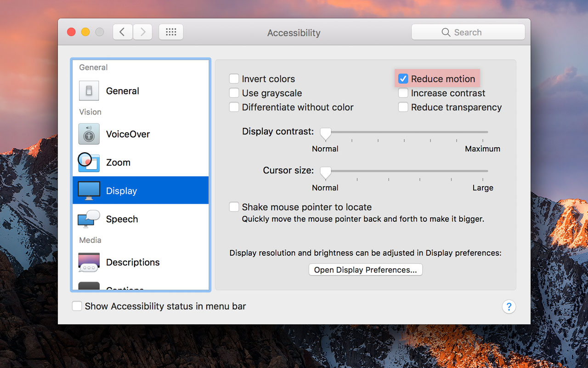Viewport: 588px width, 368px height.
Task: Disable the Reduce motion checkbox
Action: click(403, 79)
